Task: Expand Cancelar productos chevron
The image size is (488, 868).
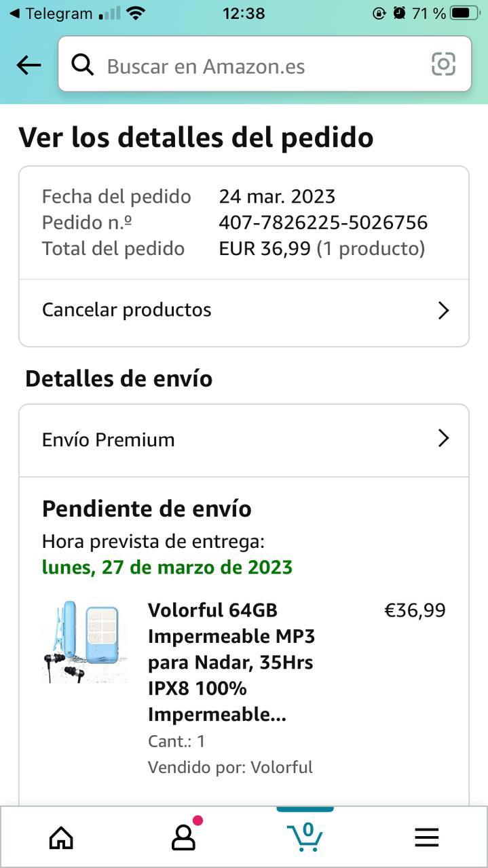Action: coord(443,311)
